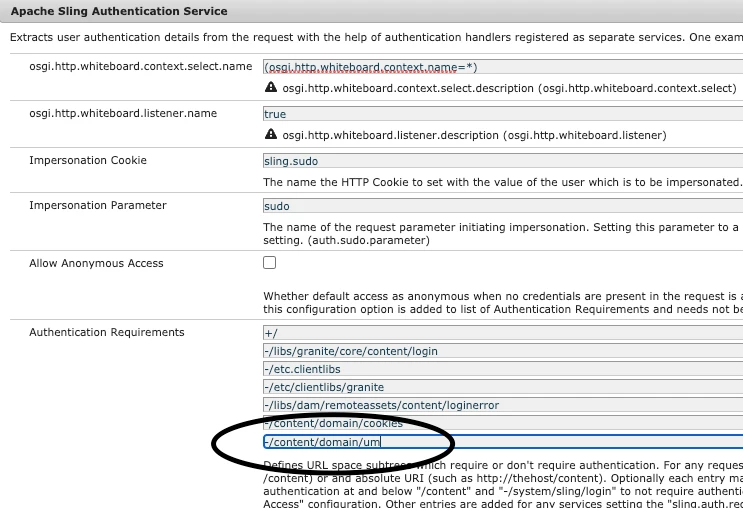Click the 'Defines URL space subtrees' description
Image resolution: width=743 pixels, height=508 pixels.
[503, 484]
